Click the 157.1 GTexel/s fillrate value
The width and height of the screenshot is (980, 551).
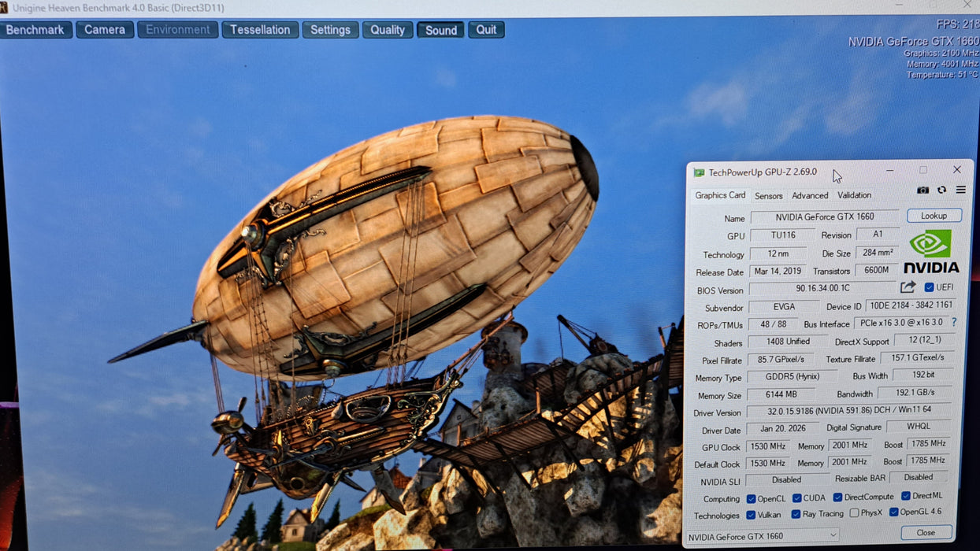pyautogui.click(x=917, y=357)
